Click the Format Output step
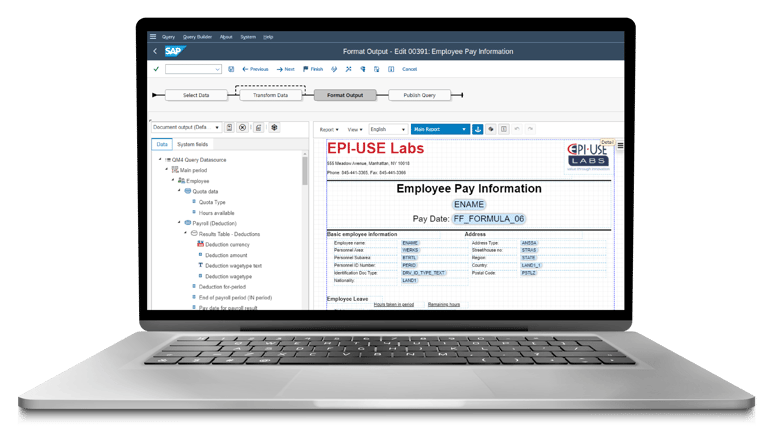Screen dimensions: 767x443 click(345, 95)
